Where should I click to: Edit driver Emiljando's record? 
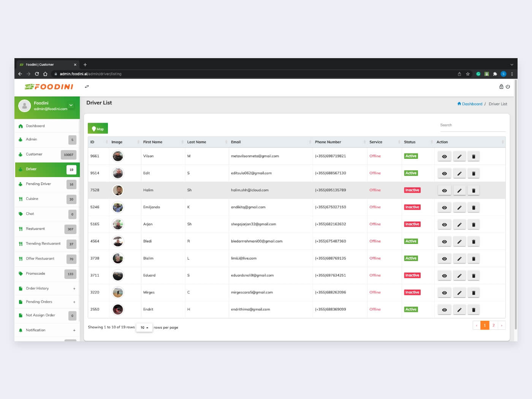tap(459, 207)
